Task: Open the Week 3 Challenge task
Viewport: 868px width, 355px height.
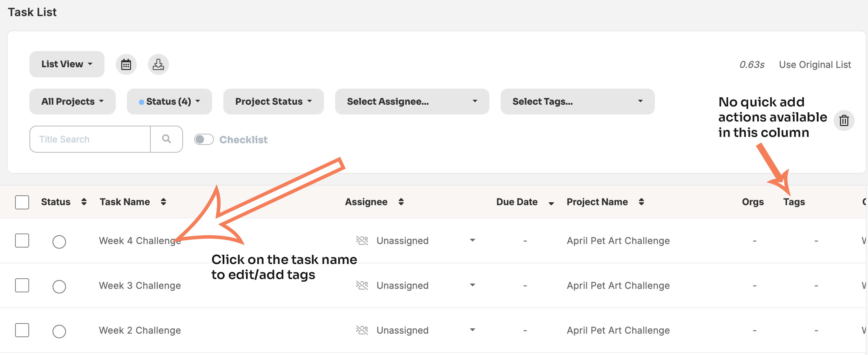Action: click(140, 286)
